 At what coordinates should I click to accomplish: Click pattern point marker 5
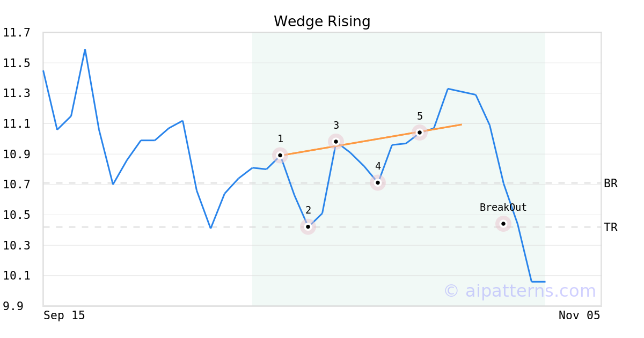(x=420, y=133)
